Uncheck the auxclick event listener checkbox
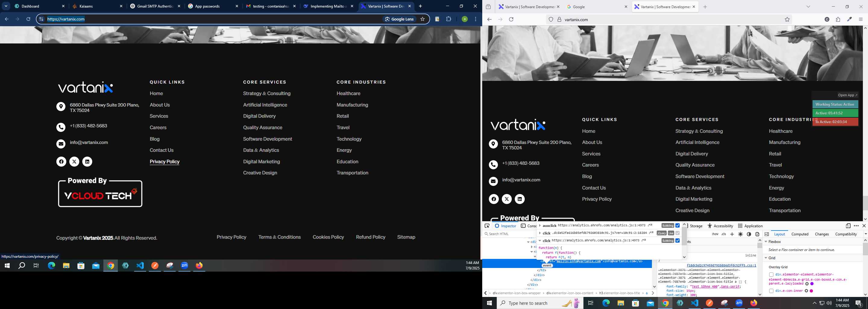Viewport: 868px width, 309px height. tap(677, 225)
